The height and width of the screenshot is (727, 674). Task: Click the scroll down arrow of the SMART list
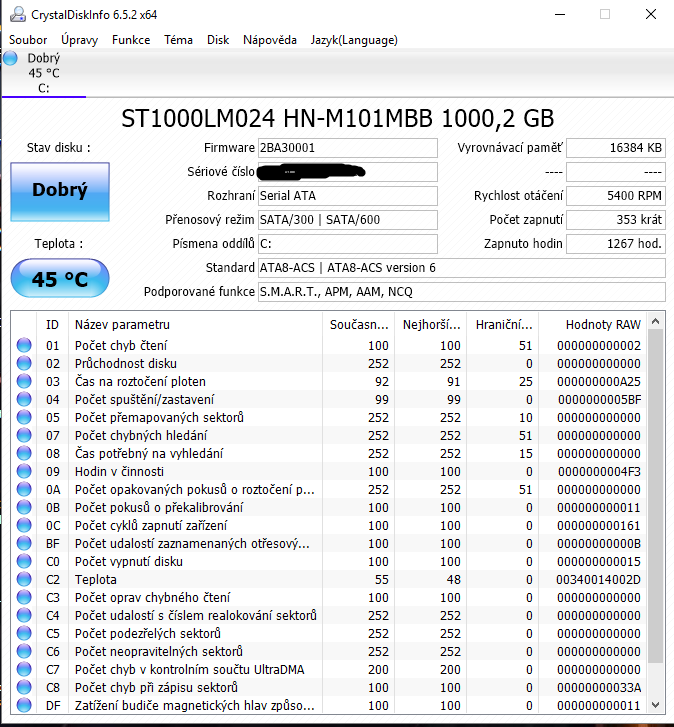655,705
